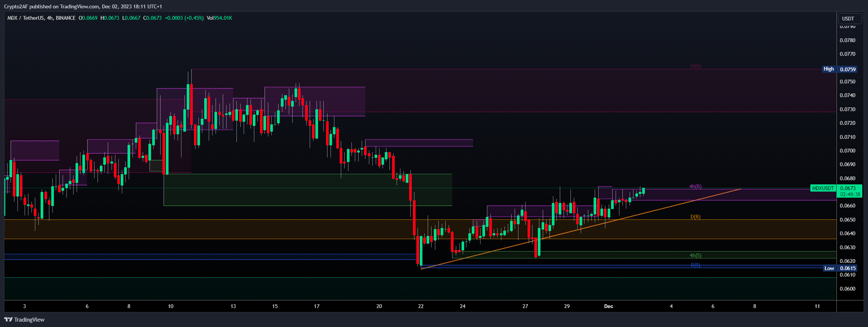
Task: Click the TradingView logo
Action: click(24, 320)
